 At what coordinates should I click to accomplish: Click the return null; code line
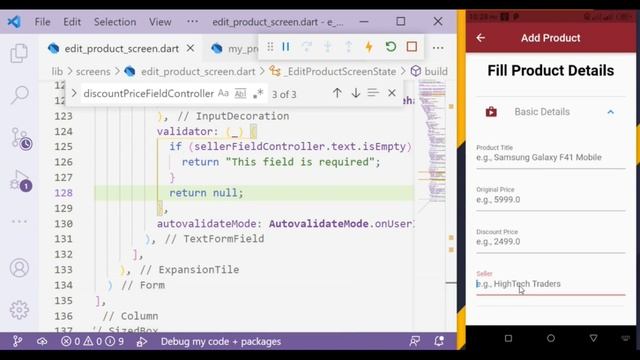pos(206,193)
